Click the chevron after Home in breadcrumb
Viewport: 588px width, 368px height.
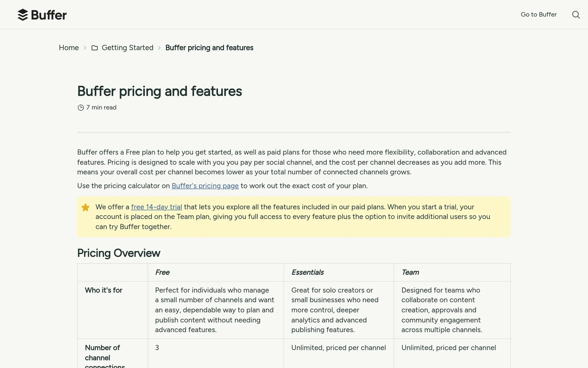tap(85, 48)
